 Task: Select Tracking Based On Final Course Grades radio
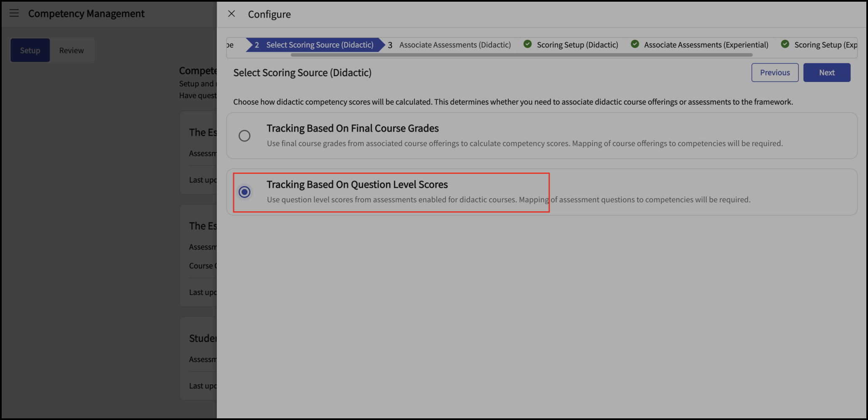click(245, 136)
